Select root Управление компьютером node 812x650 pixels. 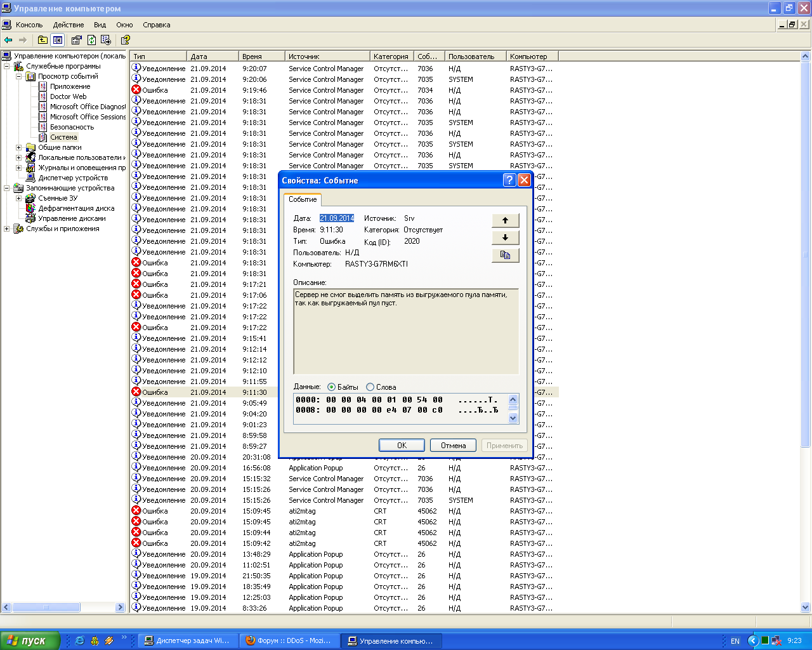tap(70, 56)
